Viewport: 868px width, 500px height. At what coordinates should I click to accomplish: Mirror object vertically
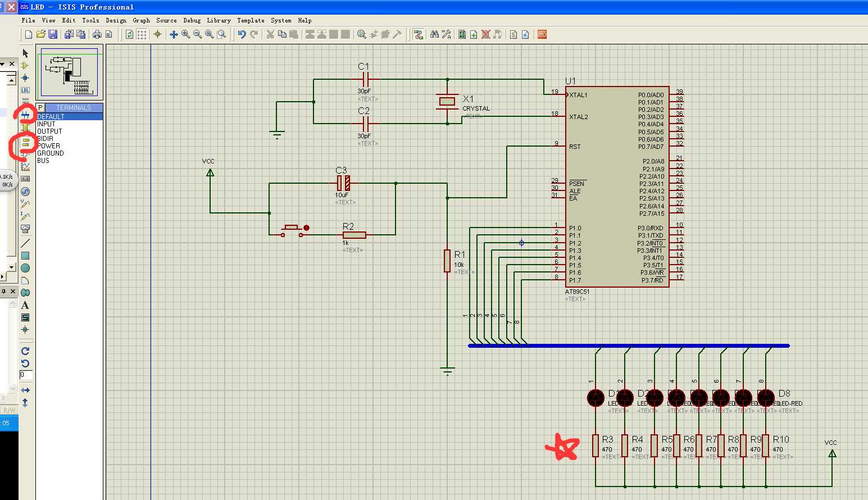tap(25, 402)
